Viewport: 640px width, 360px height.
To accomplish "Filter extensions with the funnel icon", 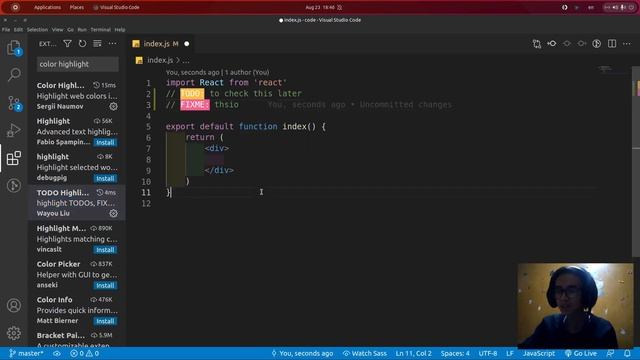I will click(67, 44).
